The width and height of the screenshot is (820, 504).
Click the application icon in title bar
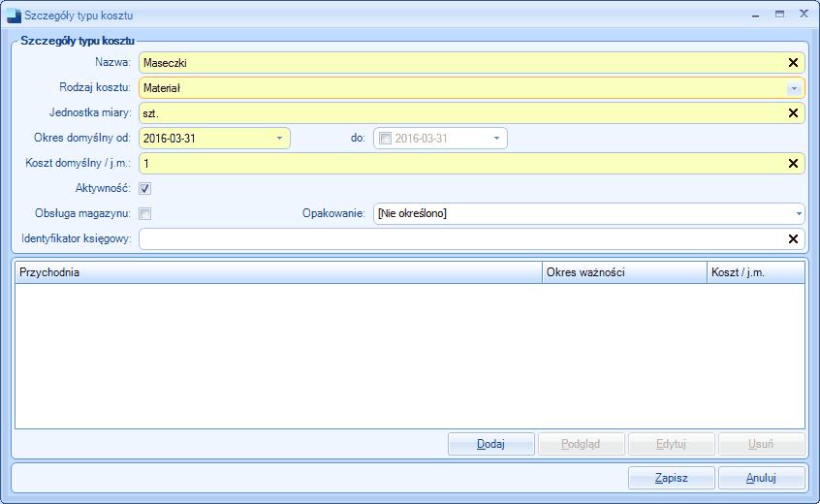[x=15, y=16]
